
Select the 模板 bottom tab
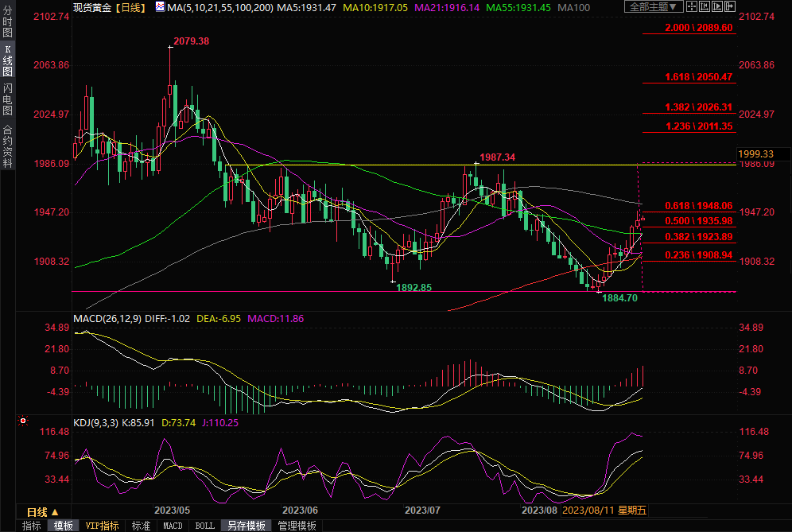(64, 526)
